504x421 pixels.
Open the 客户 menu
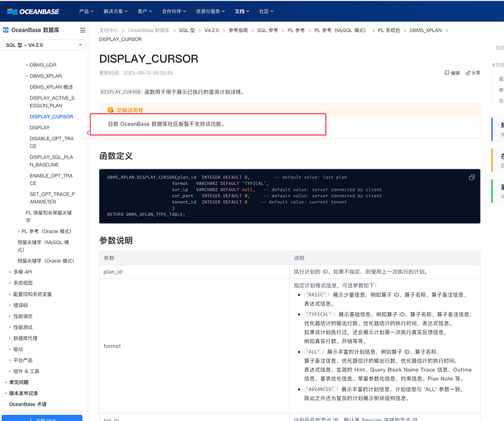click(145, 11)
